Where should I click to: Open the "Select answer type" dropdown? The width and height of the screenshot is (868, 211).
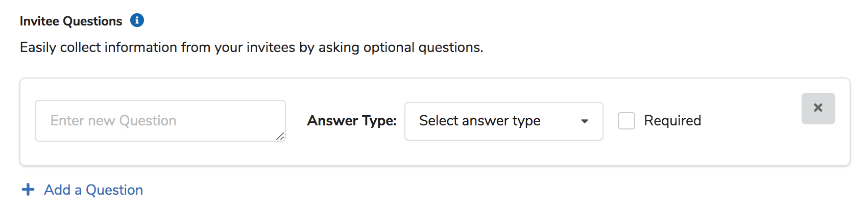(503, 121)
